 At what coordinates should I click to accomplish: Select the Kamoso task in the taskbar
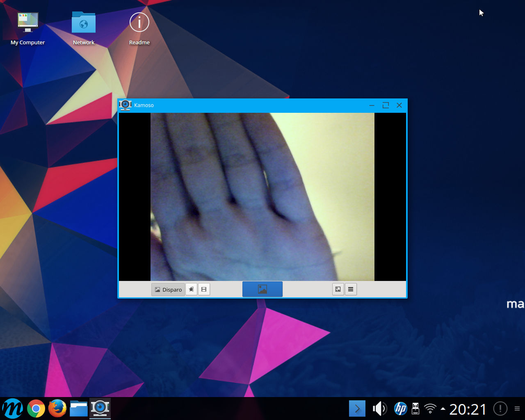pos(100,409)
